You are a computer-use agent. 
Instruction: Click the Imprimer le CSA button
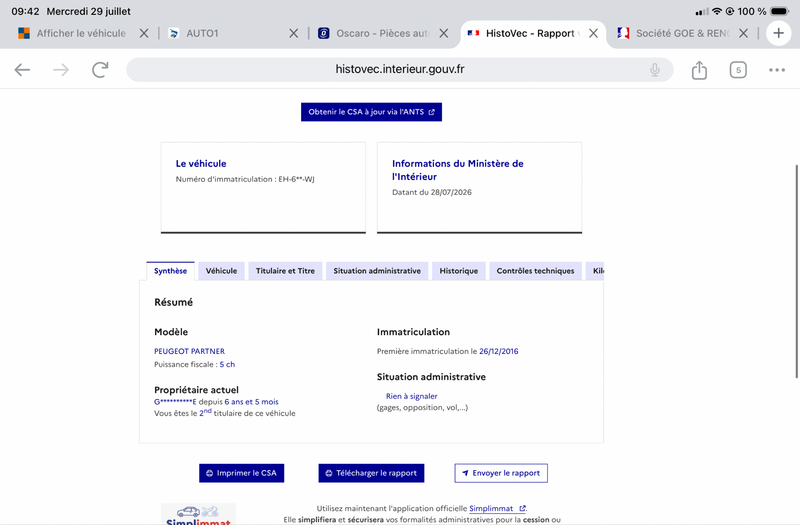coord(241,473)
